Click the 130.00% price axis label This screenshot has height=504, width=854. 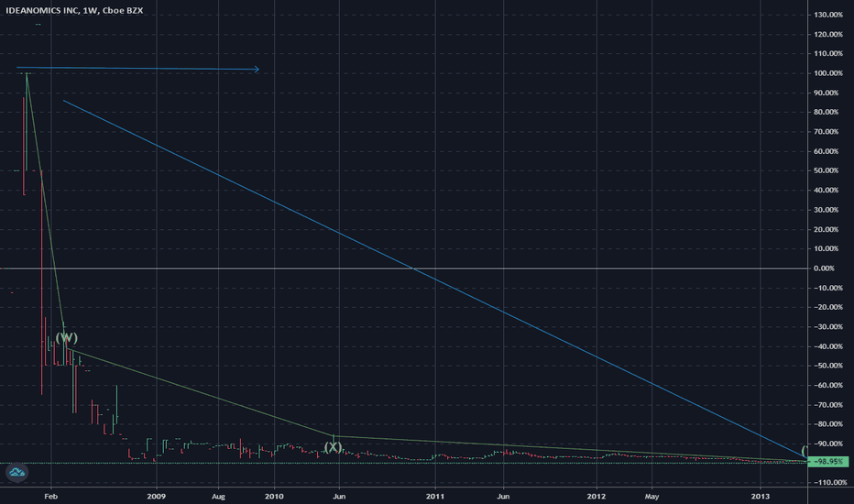pos(828,15)
